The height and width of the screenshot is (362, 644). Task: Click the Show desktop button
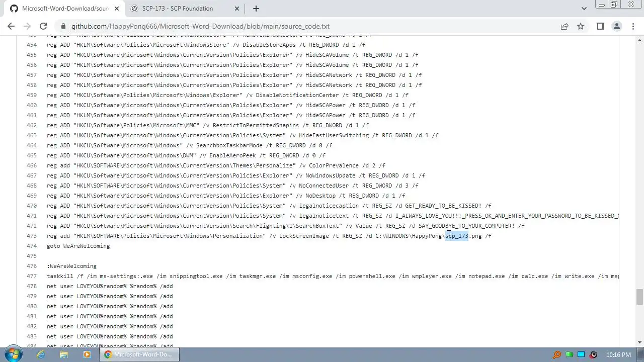pyautogui.click(x=640, y=354)
